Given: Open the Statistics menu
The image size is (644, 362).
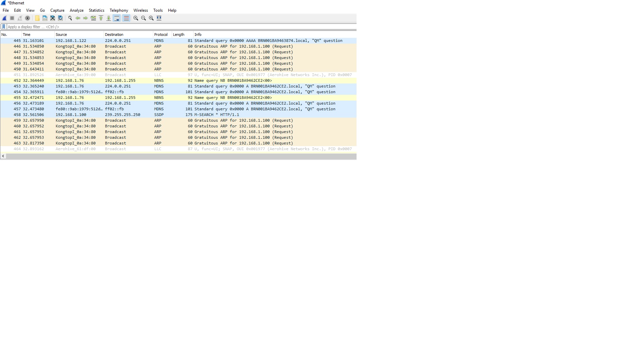Looking at the screenshot, I should pyautogui.click(x=96, y=10).
